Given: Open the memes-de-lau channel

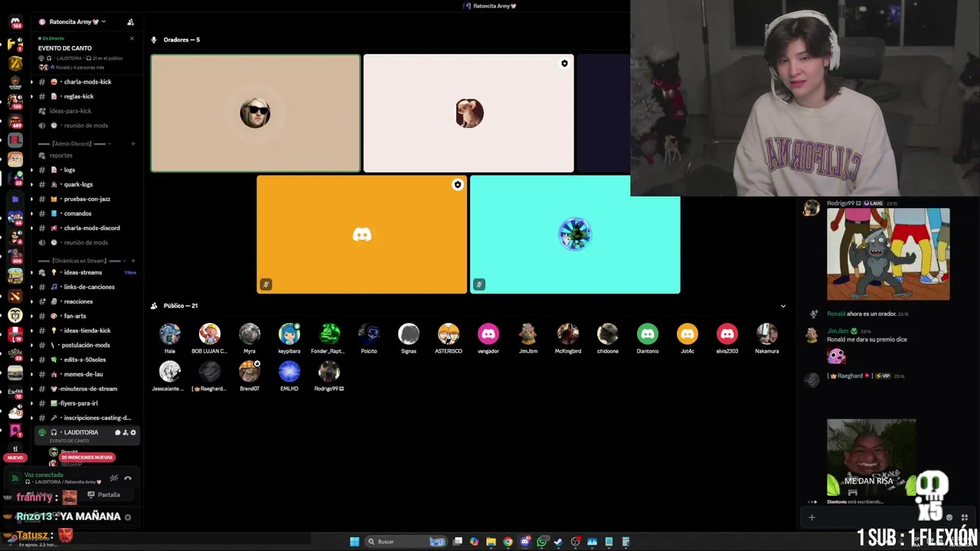Looking at the screenshot, I should (x=87, y=374).
